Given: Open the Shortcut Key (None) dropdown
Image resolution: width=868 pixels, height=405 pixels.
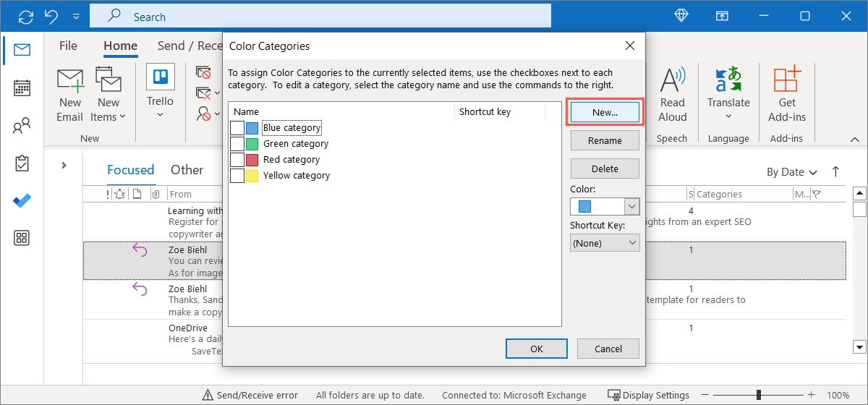Looking at the screenshot, I should (605, 244).
